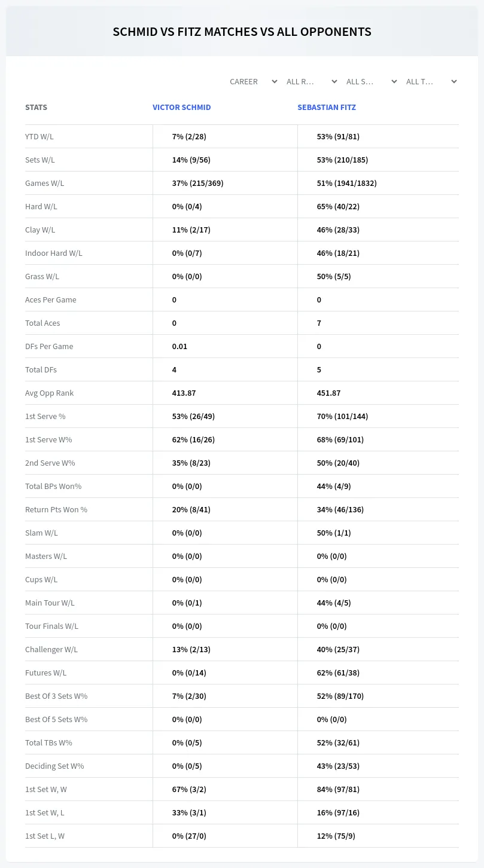Click Fitz's 1st Set W, W value
The width and height of the screenshot is (484, 868).
click(338, 789)
